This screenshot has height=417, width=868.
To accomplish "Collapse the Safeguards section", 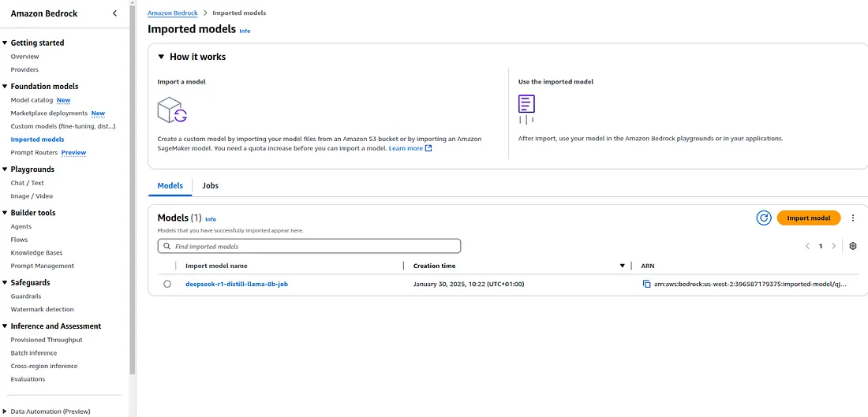I will [5, 283].
